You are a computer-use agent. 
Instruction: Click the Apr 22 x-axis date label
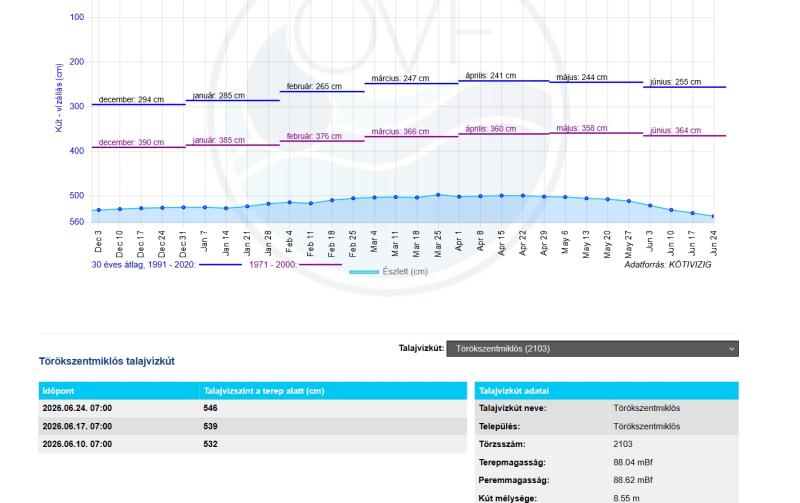point(522,243)
